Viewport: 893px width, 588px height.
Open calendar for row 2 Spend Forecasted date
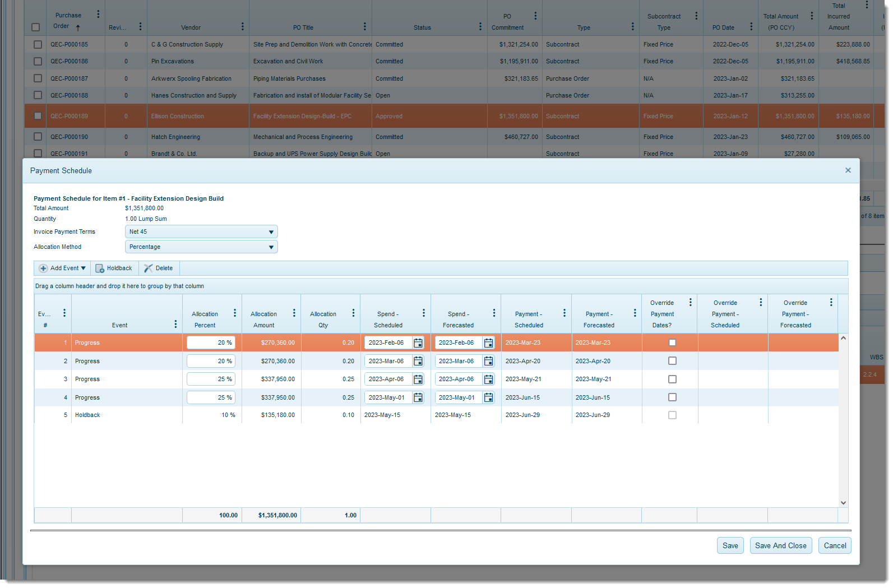coord(488,362)
